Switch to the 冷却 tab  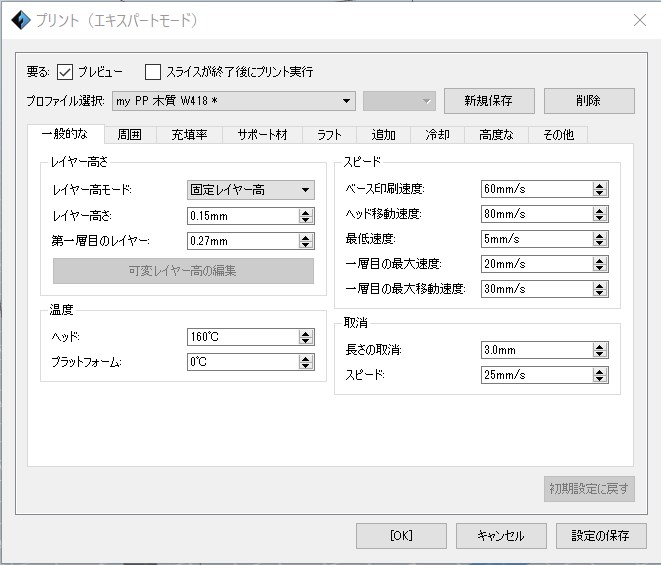coord(437,135)
